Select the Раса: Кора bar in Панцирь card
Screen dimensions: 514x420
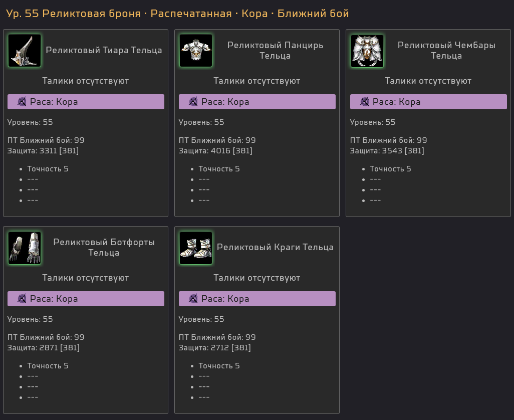tap(257, 102)
